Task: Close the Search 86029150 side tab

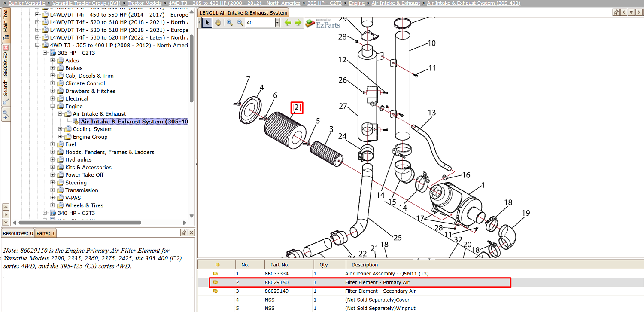Action: pyautogui.click(x=6, y=48)
